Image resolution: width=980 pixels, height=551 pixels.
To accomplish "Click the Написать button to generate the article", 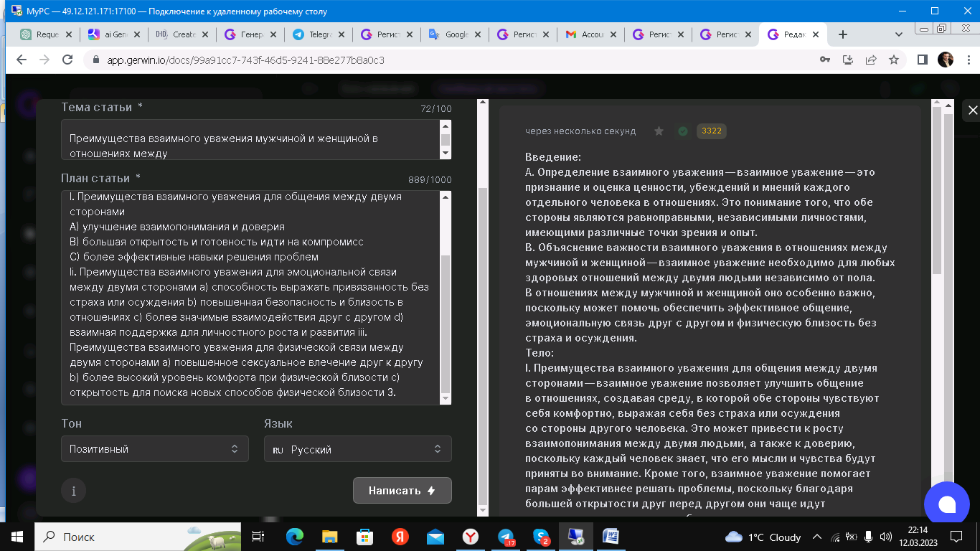I will [402, 491].
